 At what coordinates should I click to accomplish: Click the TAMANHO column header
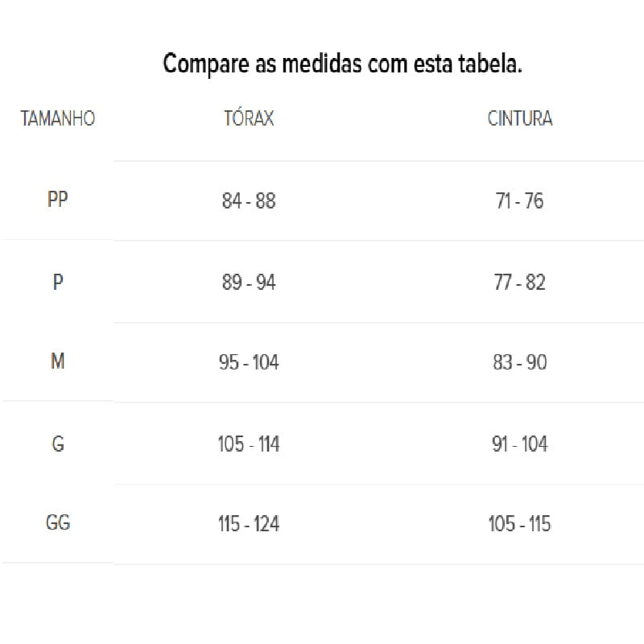tap(58, 118)
